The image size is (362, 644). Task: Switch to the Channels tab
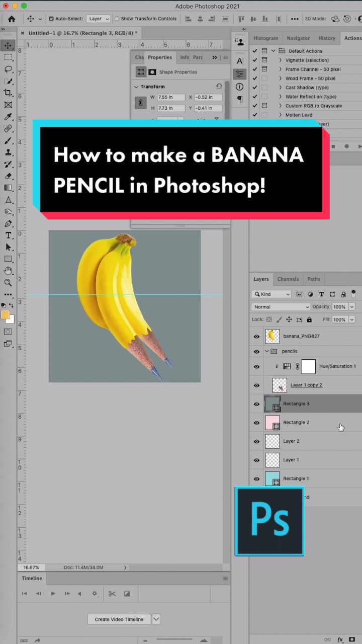point(288,279)
